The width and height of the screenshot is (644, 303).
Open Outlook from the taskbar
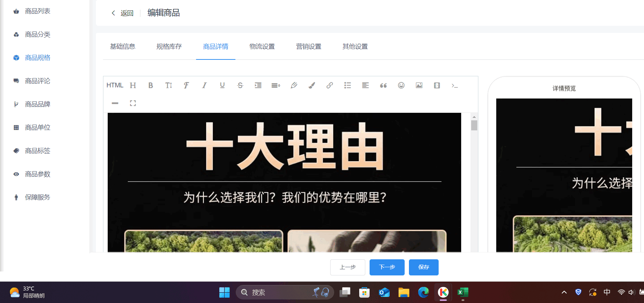(x=384, y=293)
